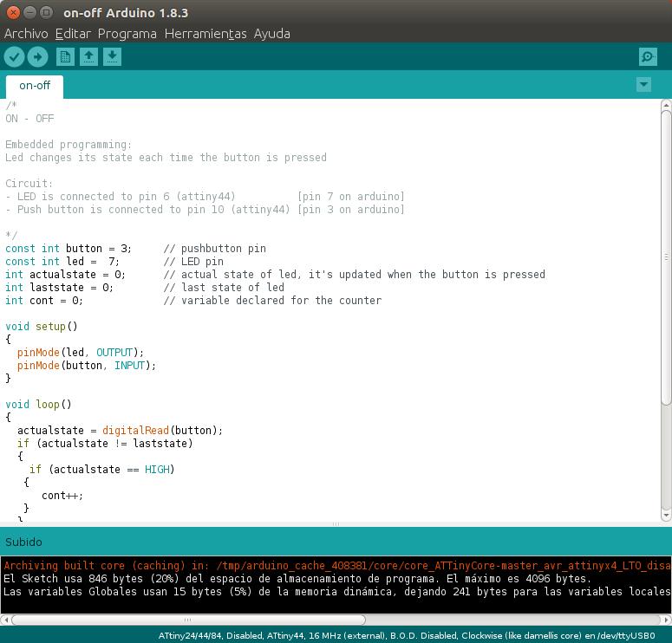Click the 'Embedded programming:' comment line

[x=69, y=145]
